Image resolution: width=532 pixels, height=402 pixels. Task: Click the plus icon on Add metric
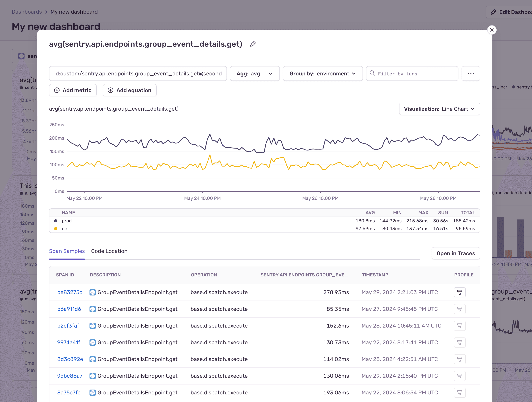coord(57,90)
